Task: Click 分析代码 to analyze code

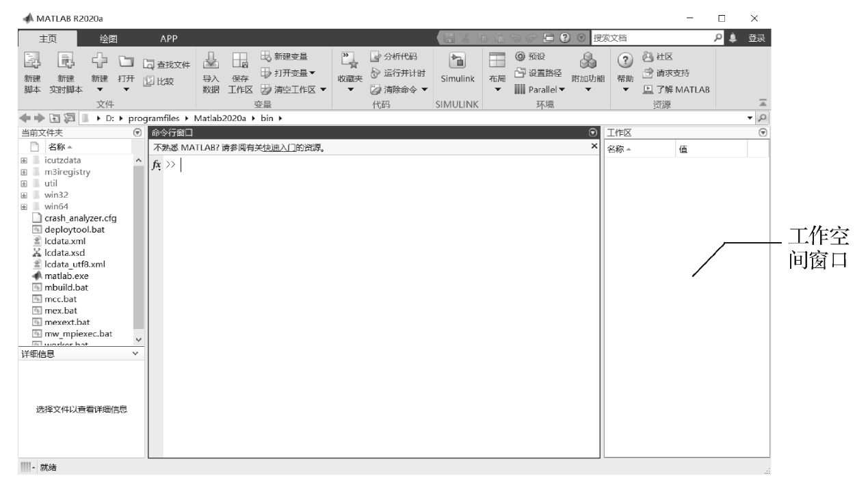Action: click(x=393, y=57)
